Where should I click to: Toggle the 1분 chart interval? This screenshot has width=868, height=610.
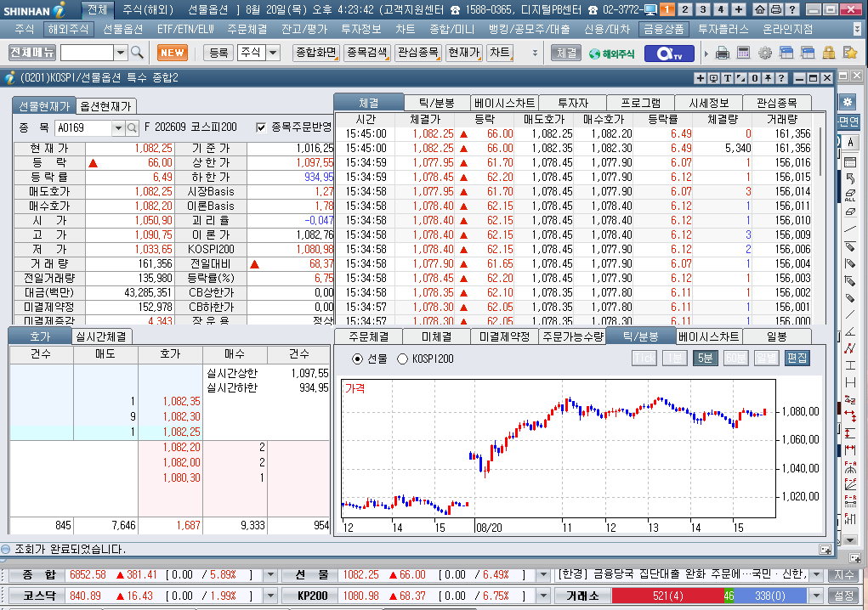coord(675,359)
